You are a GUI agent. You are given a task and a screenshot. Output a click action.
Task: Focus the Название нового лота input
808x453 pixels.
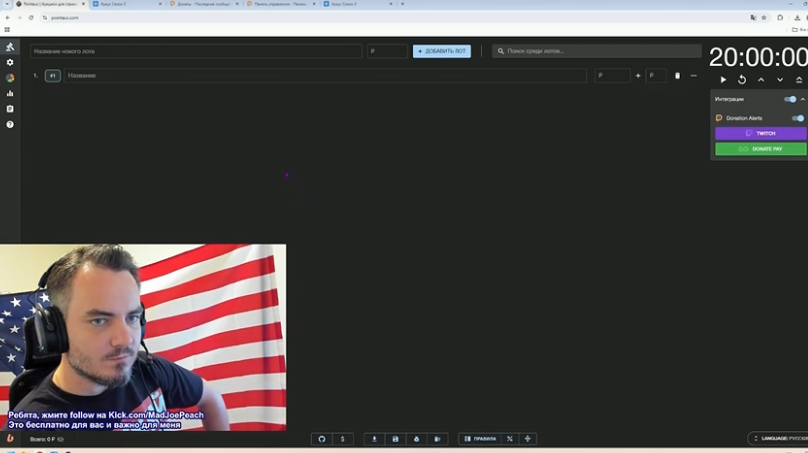[x=196, y=51]
